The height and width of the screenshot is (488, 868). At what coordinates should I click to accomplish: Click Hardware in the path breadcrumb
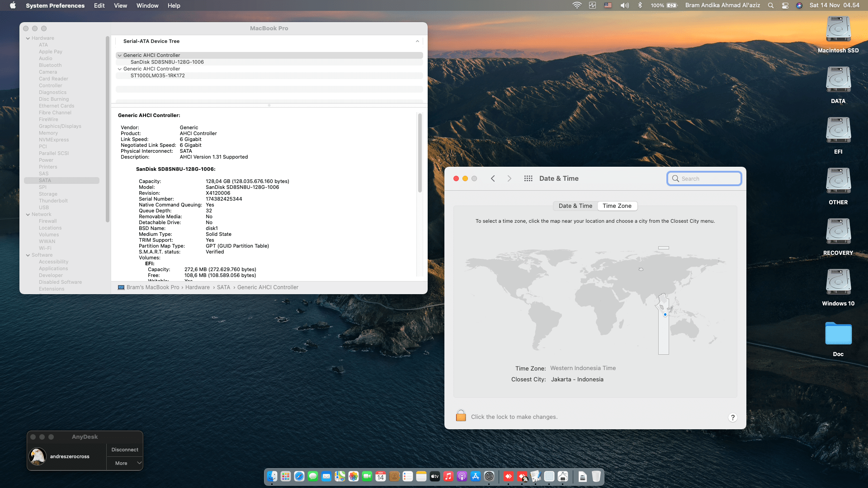point(197,287)
